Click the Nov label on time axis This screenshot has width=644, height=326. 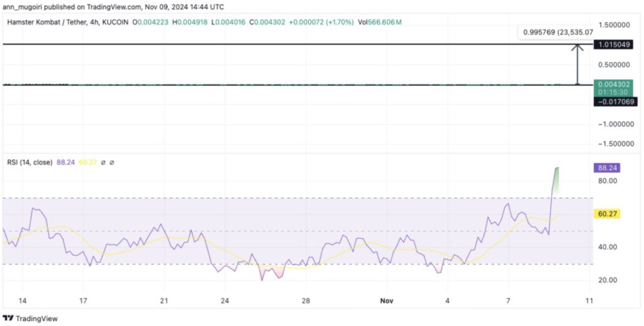click(387, 301)
